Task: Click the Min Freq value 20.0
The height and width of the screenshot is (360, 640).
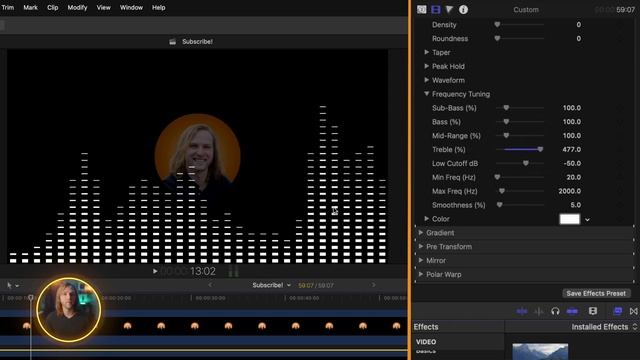Action: (573, 177)
